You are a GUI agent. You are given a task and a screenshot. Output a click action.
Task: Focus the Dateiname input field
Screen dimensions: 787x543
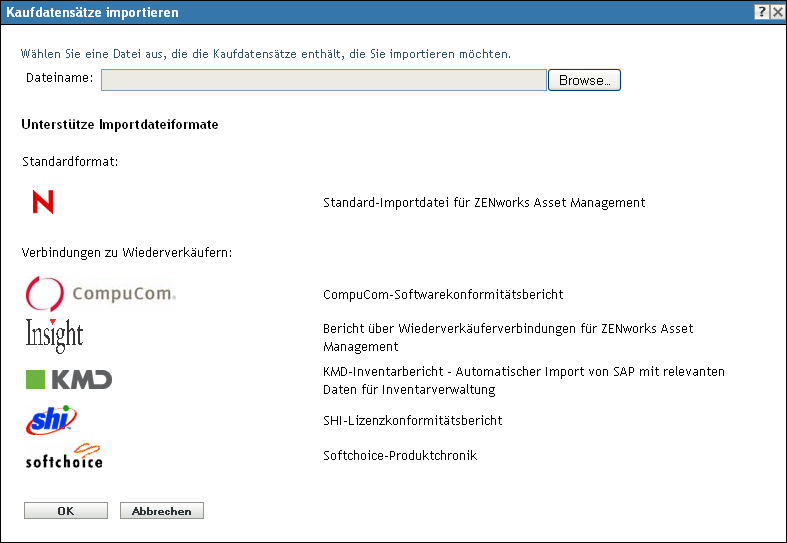(324, 80)
